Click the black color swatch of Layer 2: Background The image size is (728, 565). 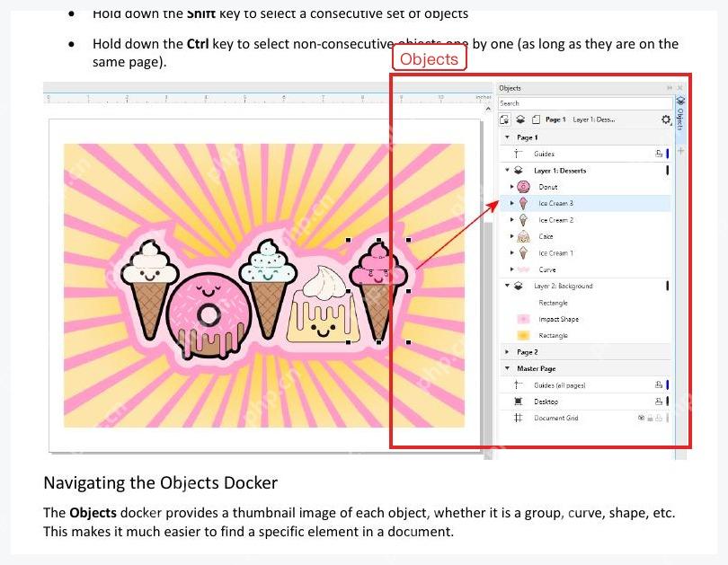click(x=668, y=286)
